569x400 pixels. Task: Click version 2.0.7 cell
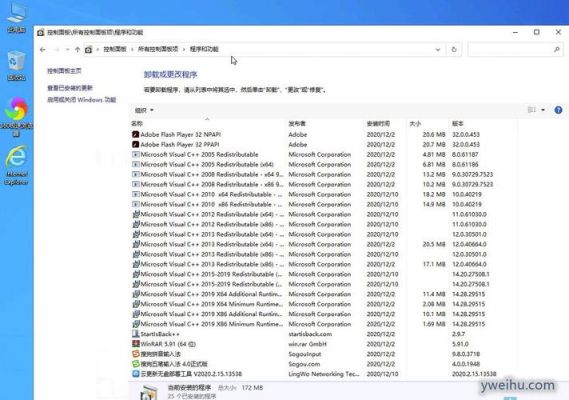pos(459,334)
